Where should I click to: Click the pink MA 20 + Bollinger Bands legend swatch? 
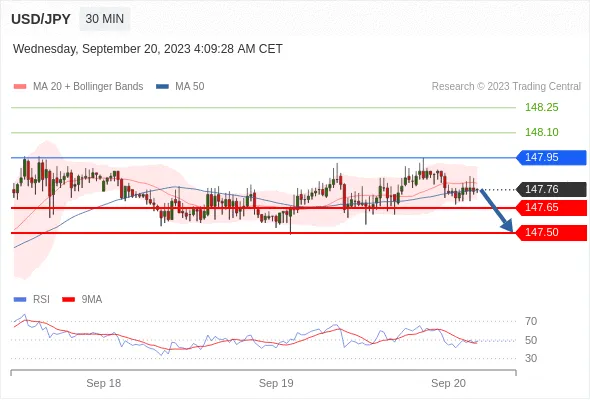(x=20, y=87)
